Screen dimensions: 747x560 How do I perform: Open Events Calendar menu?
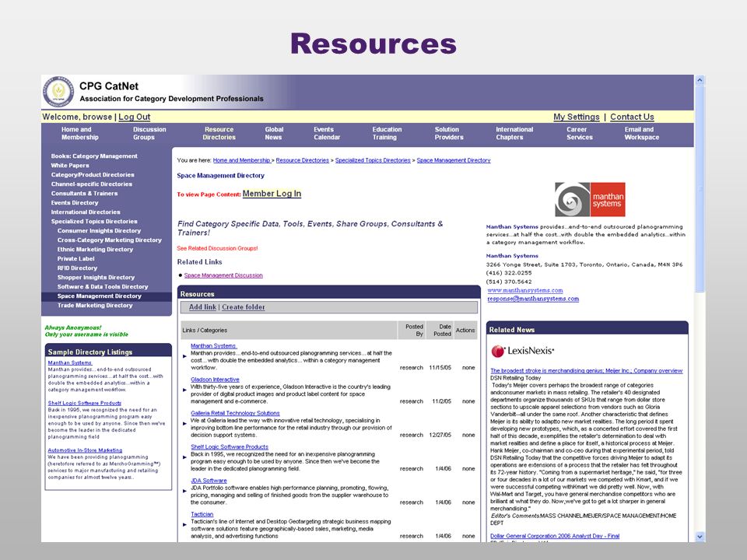[x=327, y=133]
